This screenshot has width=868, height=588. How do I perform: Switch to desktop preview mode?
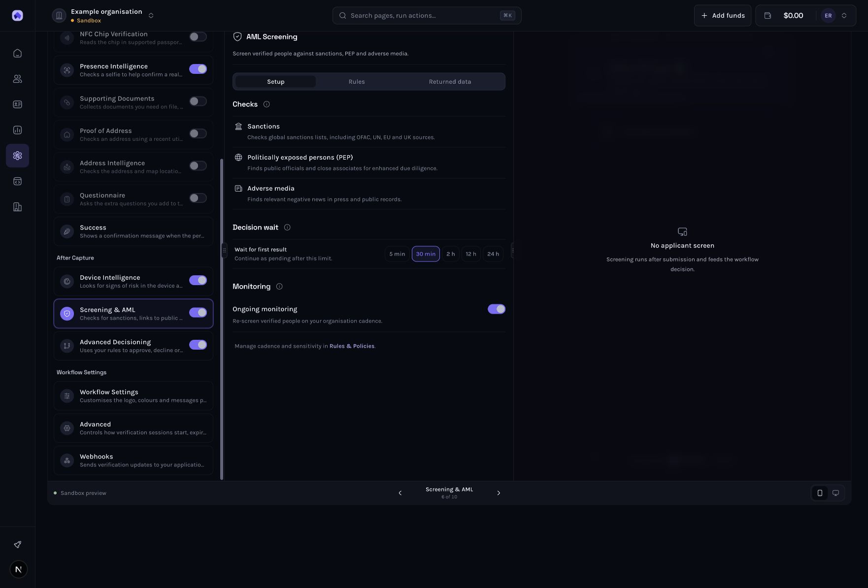coord(835,493)
